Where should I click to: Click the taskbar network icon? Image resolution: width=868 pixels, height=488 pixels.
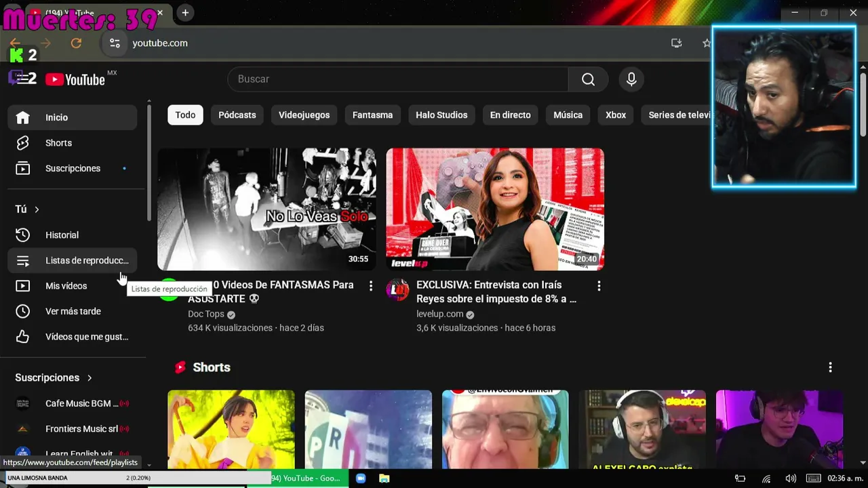point(766,479)
